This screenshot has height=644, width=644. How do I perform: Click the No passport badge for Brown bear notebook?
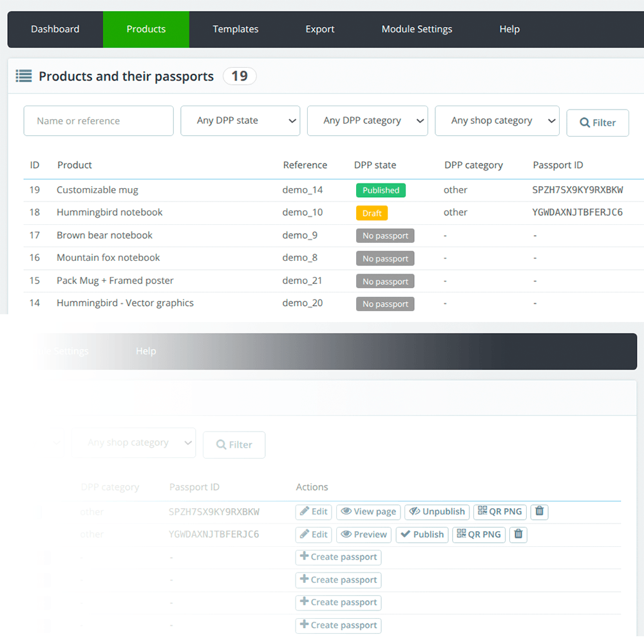point(385,236)
